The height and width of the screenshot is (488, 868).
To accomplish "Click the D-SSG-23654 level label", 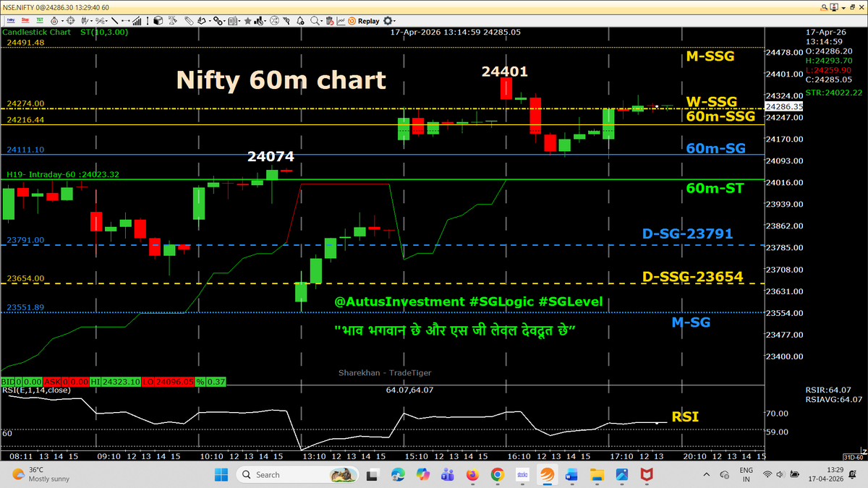I will point(693,276).
